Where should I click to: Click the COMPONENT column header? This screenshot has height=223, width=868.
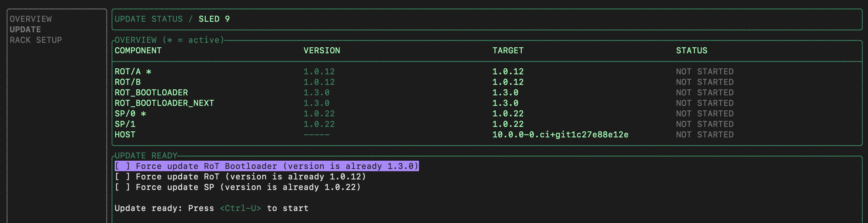pos(138,50)
